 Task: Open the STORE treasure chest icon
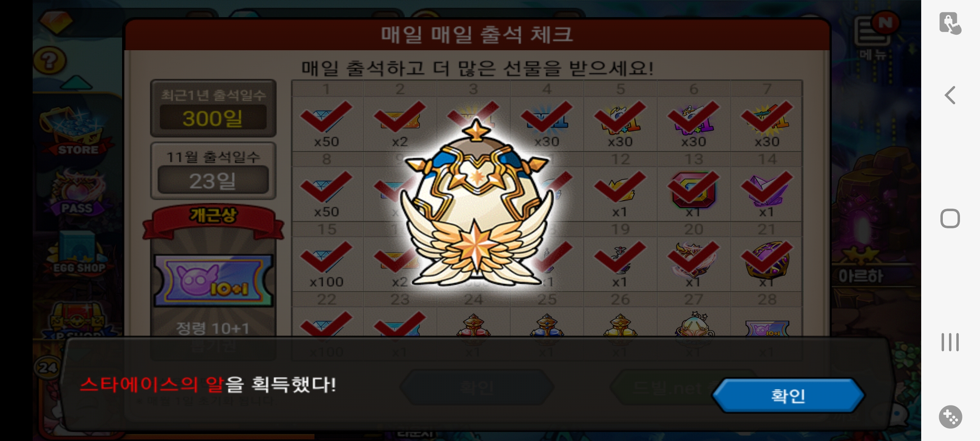77,131
